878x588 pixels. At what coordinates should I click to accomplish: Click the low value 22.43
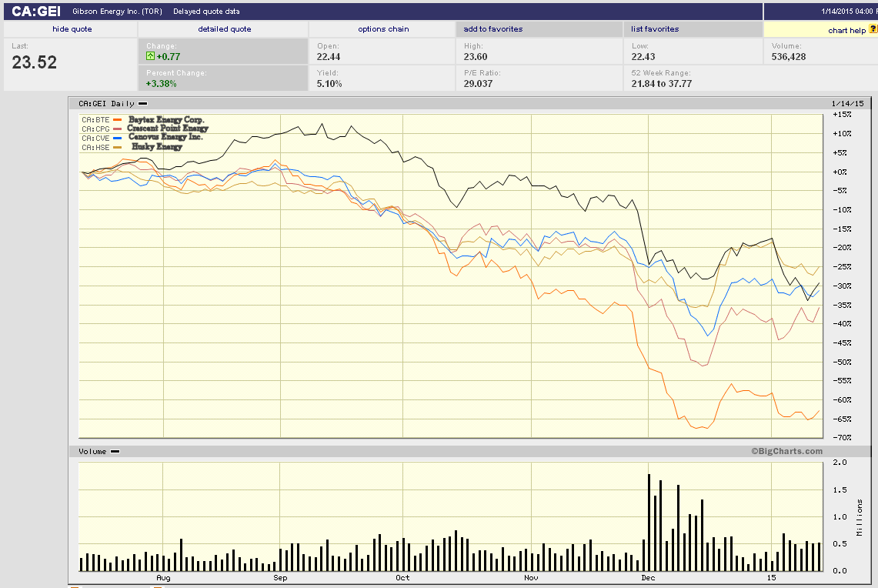click(643, 56)
